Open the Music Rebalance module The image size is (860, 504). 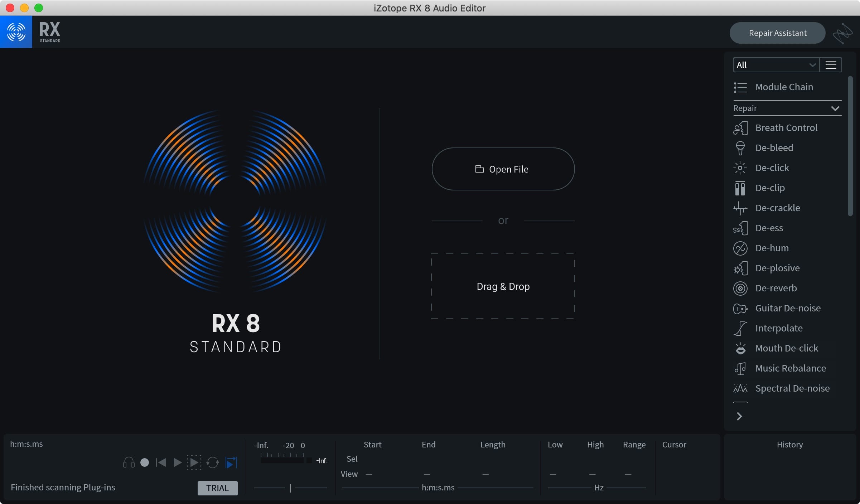click(x=790, y=368)
